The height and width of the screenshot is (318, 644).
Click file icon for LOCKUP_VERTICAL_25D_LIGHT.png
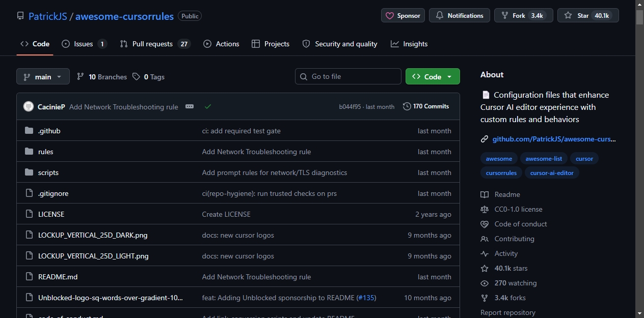[x=29, y=256]
